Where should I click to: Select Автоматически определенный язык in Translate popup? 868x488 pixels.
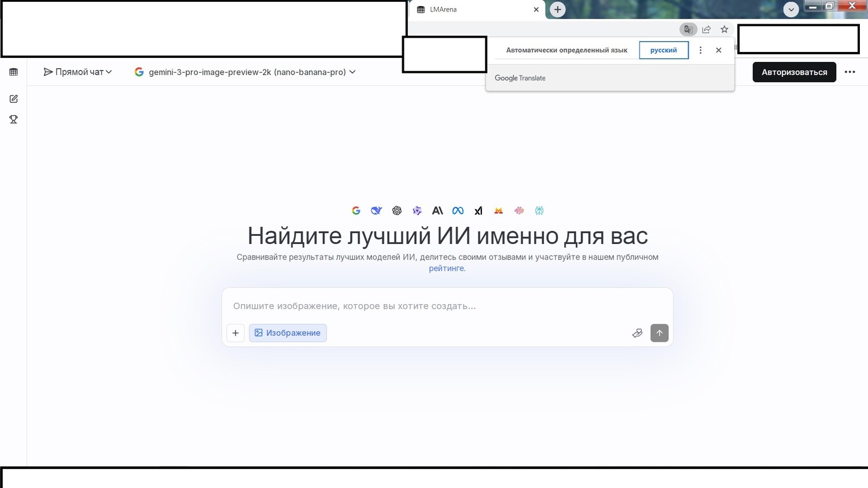click(566, 50)
